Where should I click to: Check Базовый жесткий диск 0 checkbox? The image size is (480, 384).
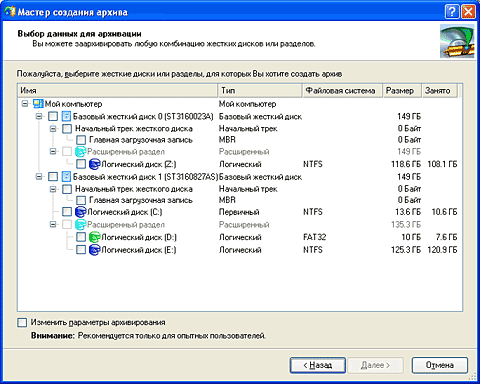click(x=53, y=116)
